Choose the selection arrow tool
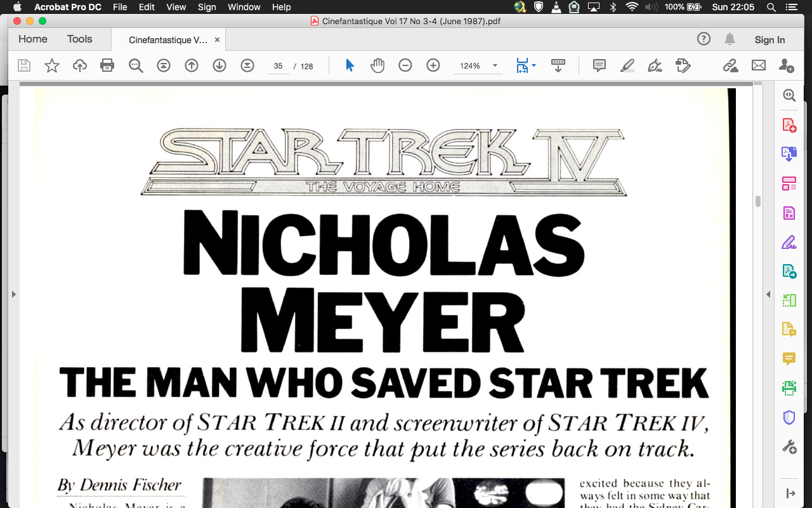 350,65
